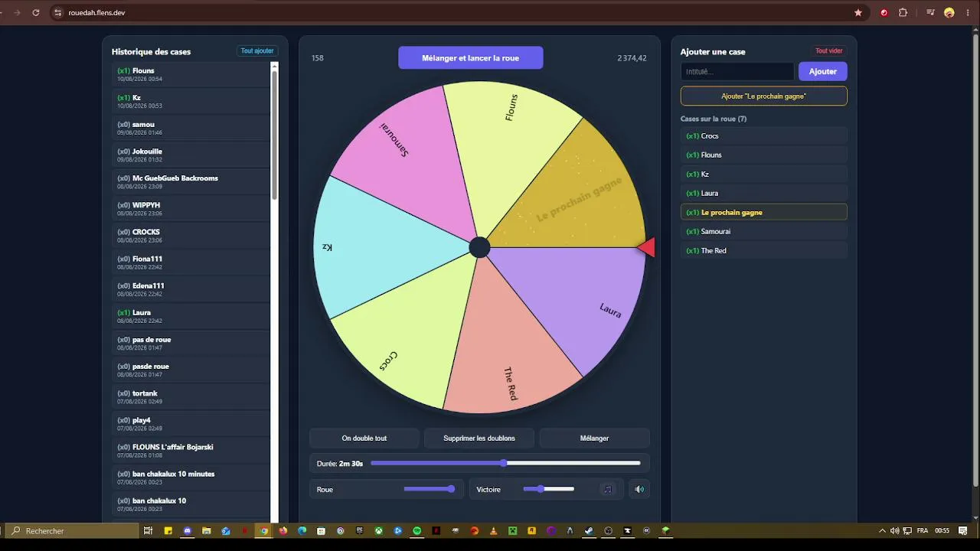Focus the Intitulé input field
This screenshot has height=551, width=980.
click(x=737, y=71)
